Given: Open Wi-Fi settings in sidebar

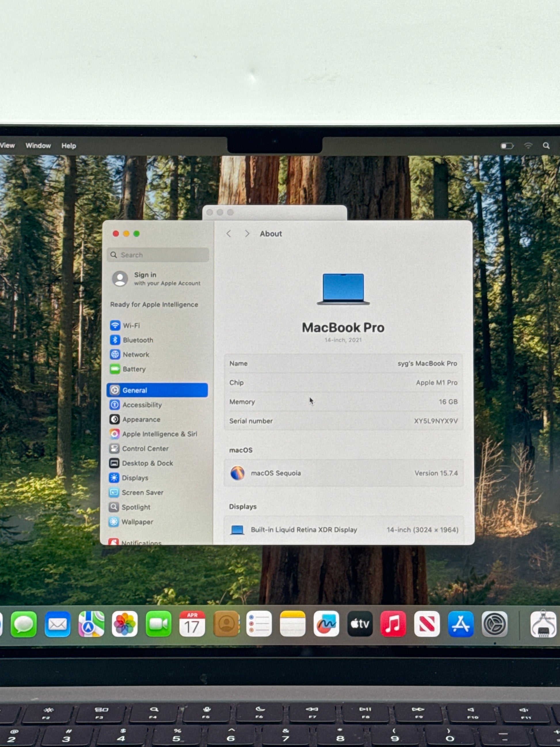Looking at the screenshot, I should coord(131,326).
